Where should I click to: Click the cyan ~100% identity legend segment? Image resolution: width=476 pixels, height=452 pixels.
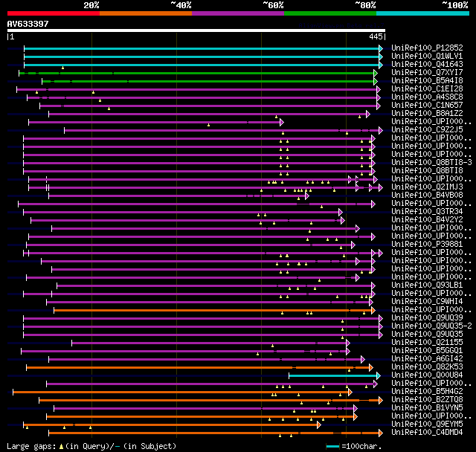tap(423, 13)
